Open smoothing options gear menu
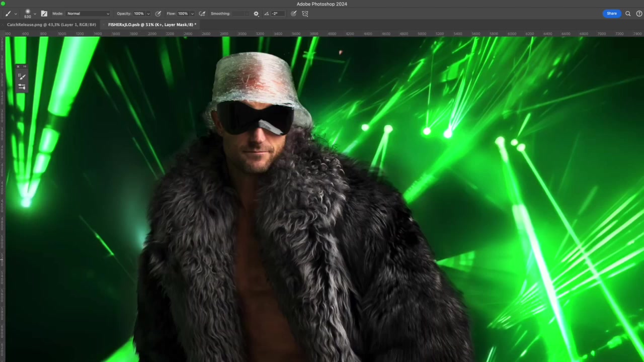Screen dimensions: 644x362 tap(256, 14)
